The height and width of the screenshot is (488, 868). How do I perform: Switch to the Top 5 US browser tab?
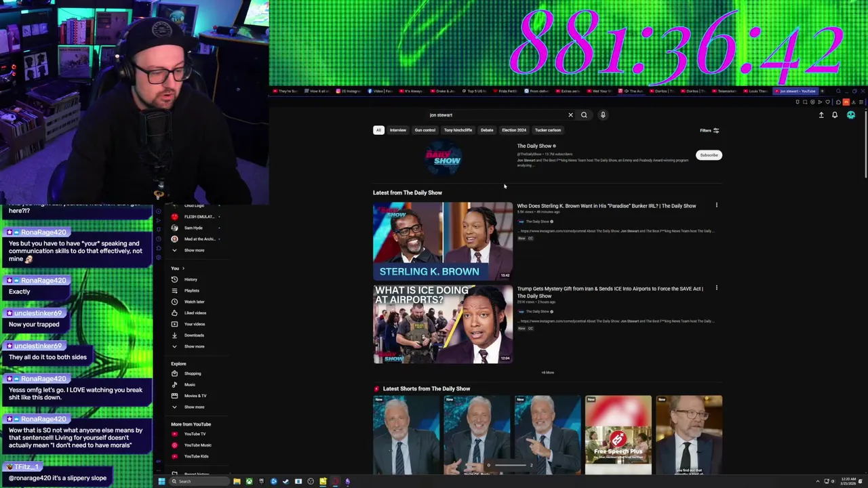475,91
